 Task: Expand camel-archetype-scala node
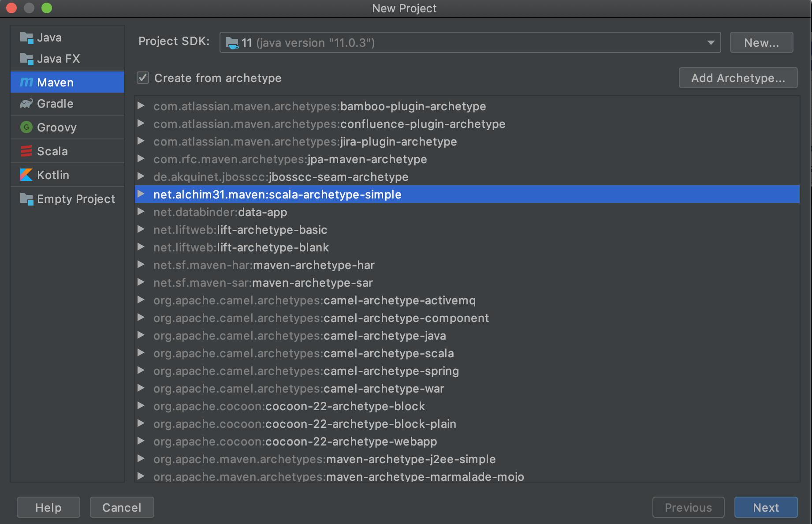click(141, 353)
